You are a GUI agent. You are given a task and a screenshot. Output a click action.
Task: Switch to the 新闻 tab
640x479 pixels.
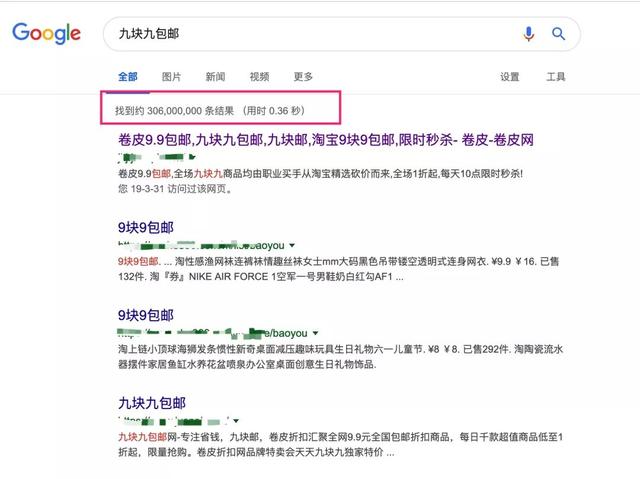(216, 76)
